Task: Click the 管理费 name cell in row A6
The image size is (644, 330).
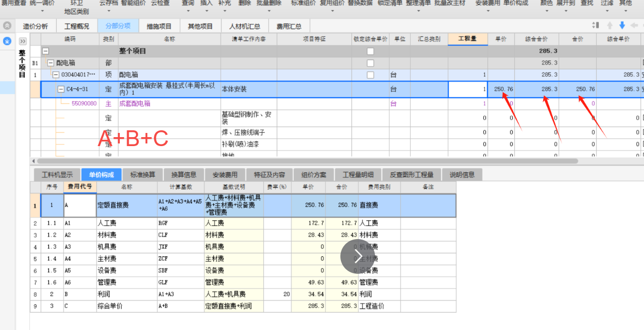Action: tap(127, 282)
